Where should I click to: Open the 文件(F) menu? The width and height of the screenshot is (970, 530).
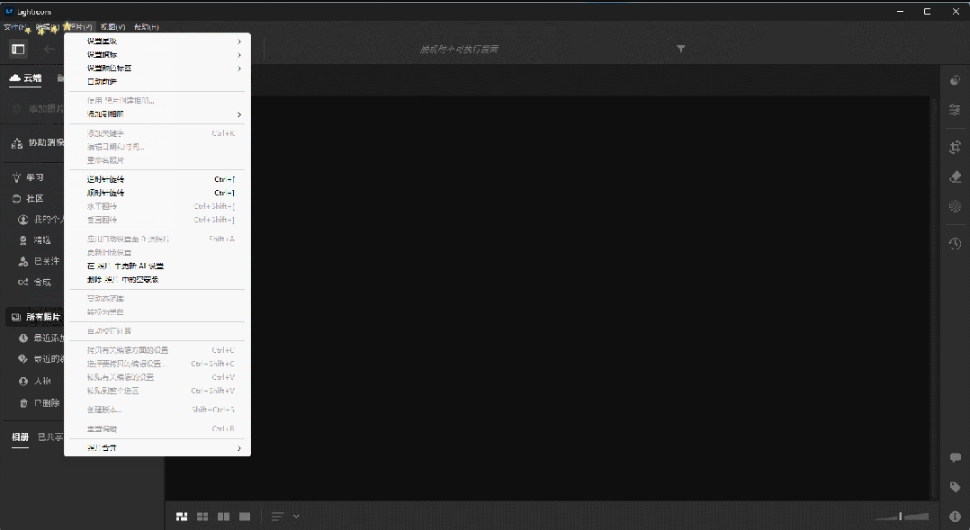[x=14, y=27]
